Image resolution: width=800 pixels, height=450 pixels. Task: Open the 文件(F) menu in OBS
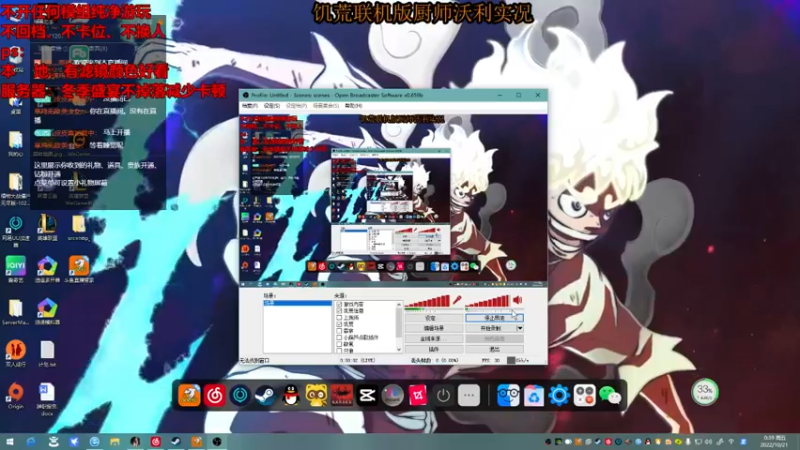tap(249, 106)
